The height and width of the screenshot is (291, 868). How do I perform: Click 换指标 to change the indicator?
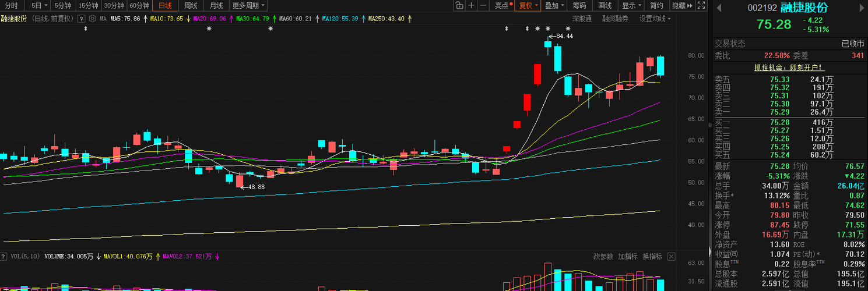point(652,256)
